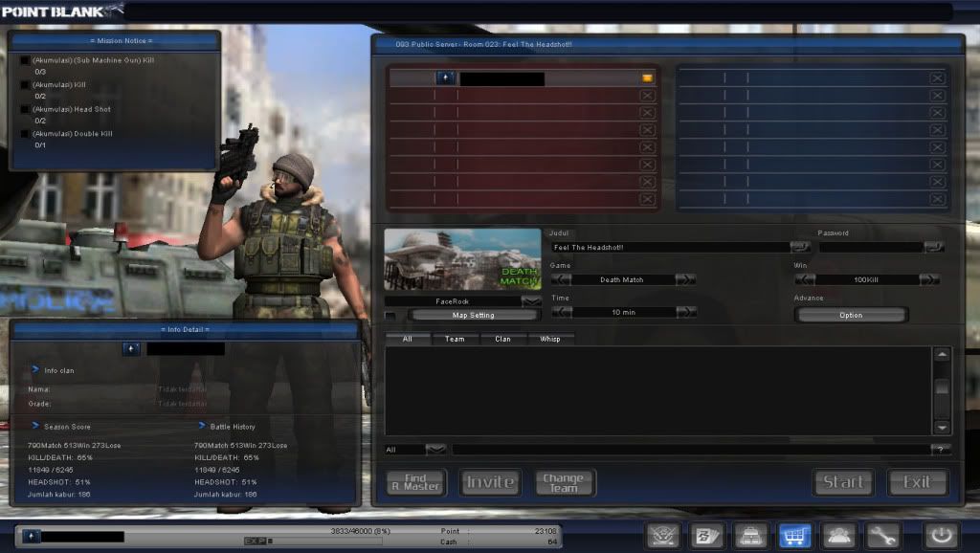The width and height of the screenshot is (980, 553).
Task: Click the enter icon beside the Judul field
Action: click(x=800, y=247)
